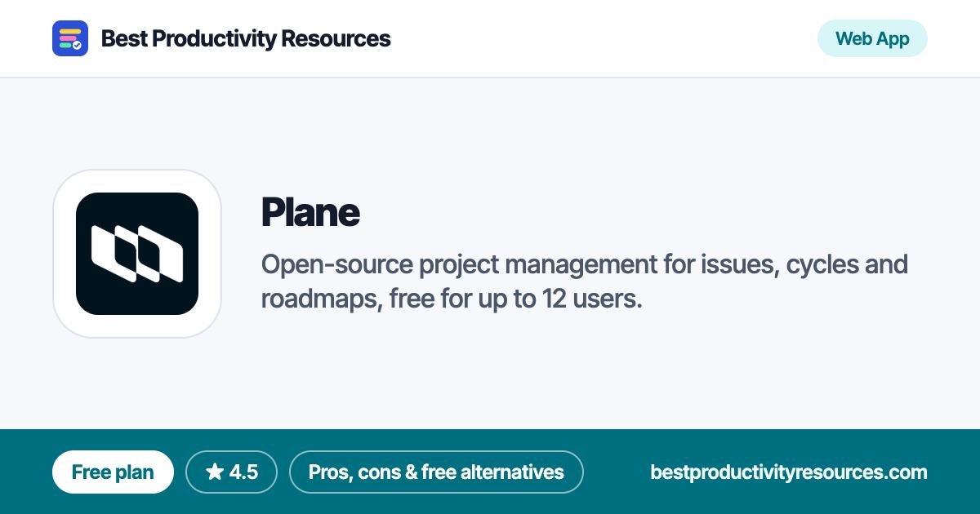The height and width of the screenshot is (514, 980).
Task: Select the Web App tag
Action: coord(872,38)
